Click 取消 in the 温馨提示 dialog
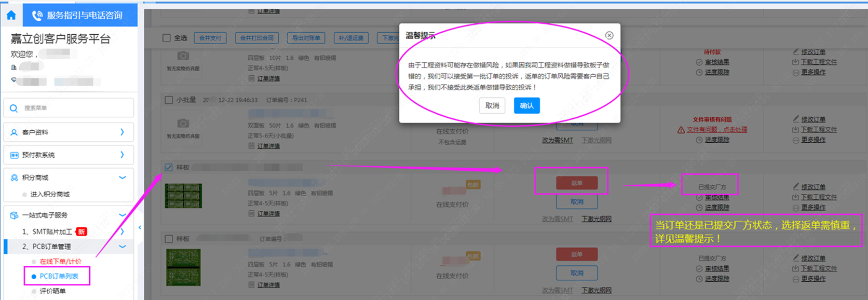This screenshot has height=300, width=868. tap(492, 105)
